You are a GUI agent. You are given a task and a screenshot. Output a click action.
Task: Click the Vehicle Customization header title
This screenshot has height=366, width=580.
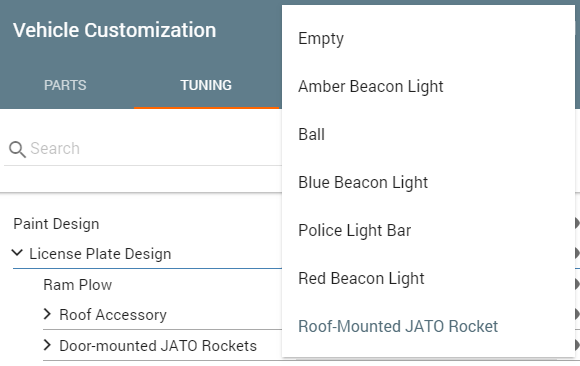click(115, 30)
